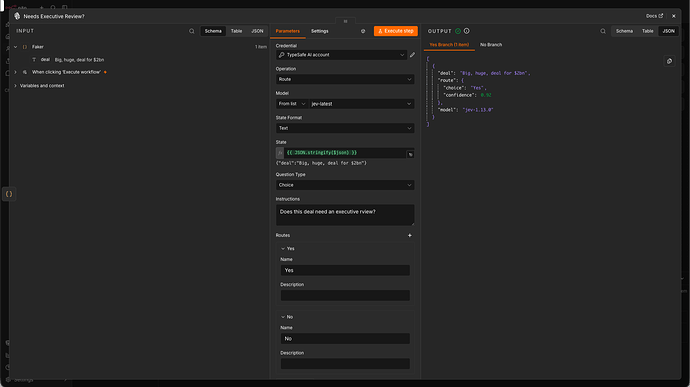Image resolution: width=690 pixels, height=387 pixels.
Task: Switch INPUT view to Schema
Action: [x=213, y=31]
